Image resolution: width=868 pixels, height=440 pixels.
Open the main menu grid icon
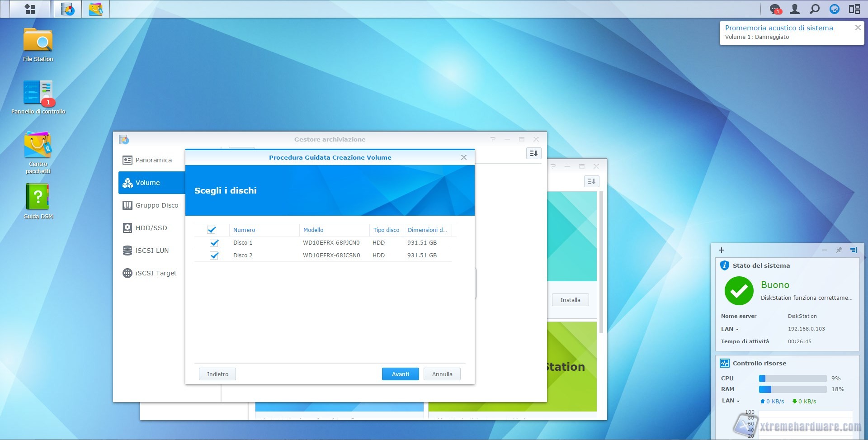point(30,9)
